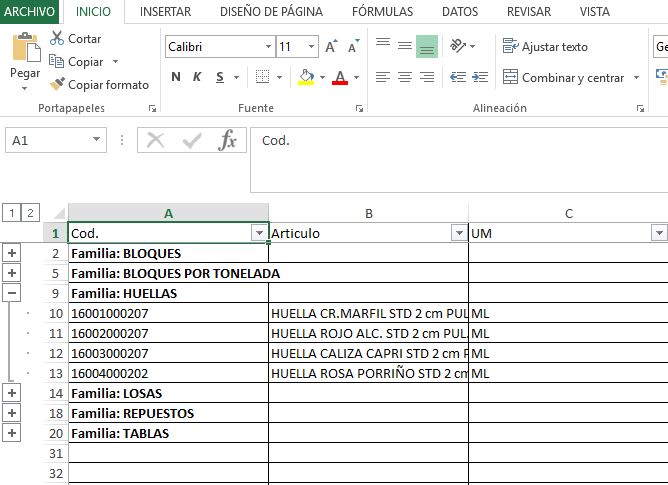Show outline level 2

coord(30,213)
